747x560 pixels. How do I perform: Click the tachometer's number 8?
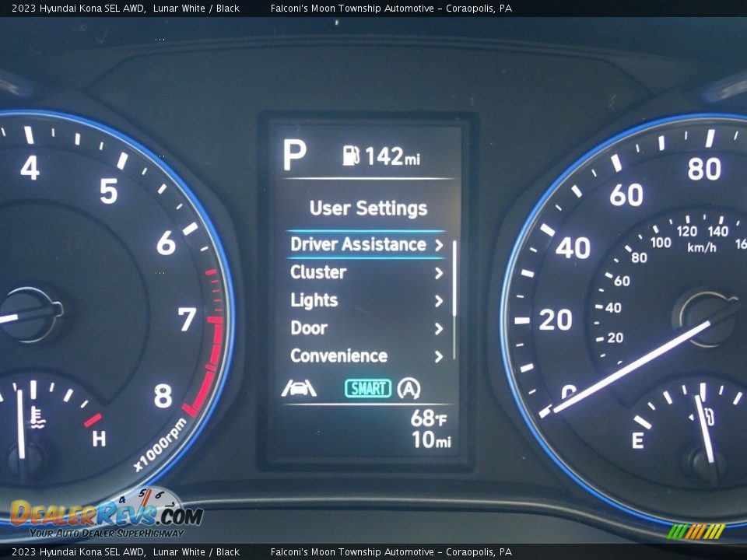point(163,396)
